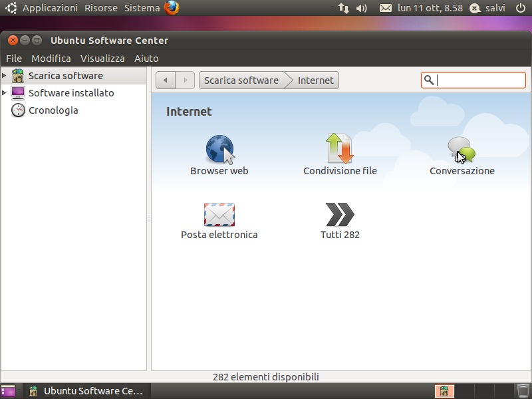
Task: Open the power session menu icon
Action: (x=521, y=8)
